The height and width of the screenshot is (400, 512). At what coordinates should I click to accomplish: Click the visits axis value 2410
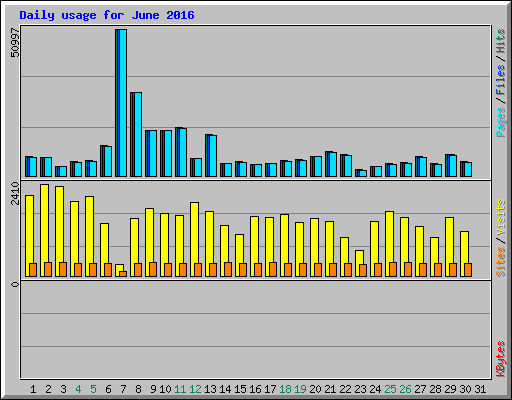15,193
